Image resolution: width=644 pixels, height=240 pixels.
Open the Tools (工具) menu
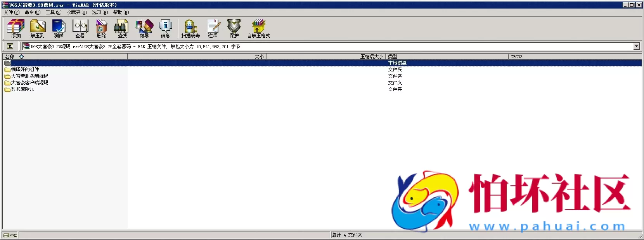tap(53, 12)
